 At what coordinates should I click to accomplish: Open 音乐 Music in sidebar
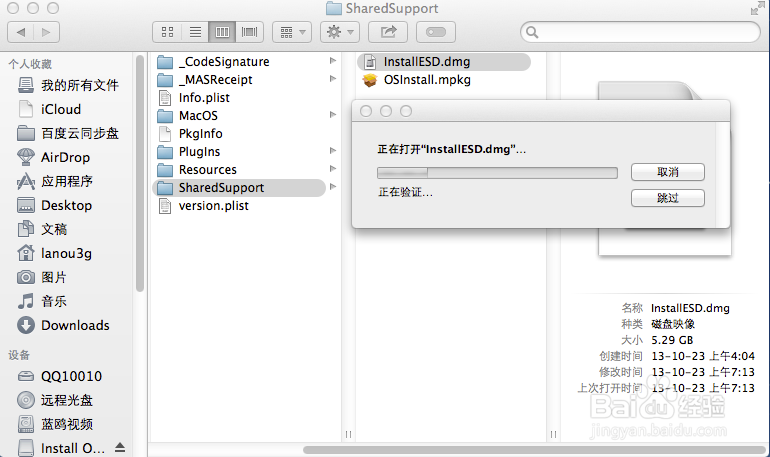42,301
